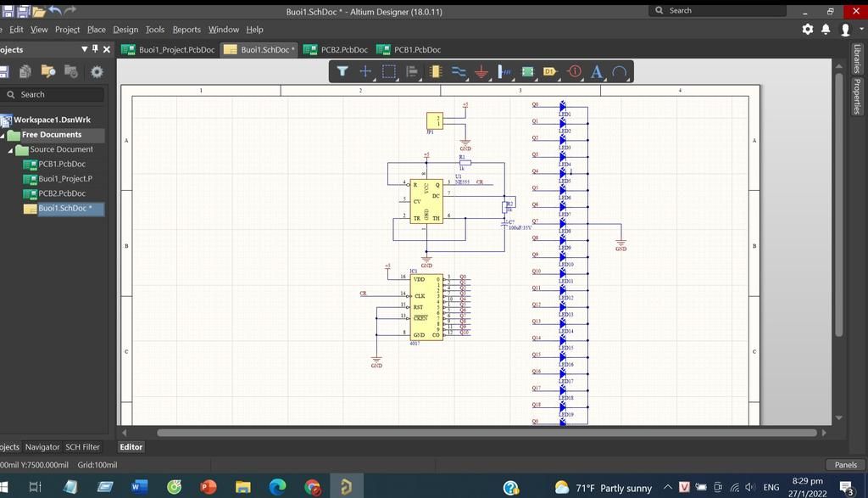The image size is (868, 498).
Task: Open the Place menu
Action: pyautogui.click(x=96, y=29)
